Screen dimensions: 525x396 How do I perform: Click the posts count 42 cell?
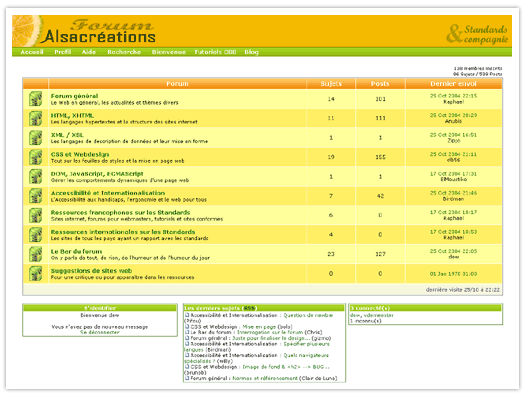[380, 196]
